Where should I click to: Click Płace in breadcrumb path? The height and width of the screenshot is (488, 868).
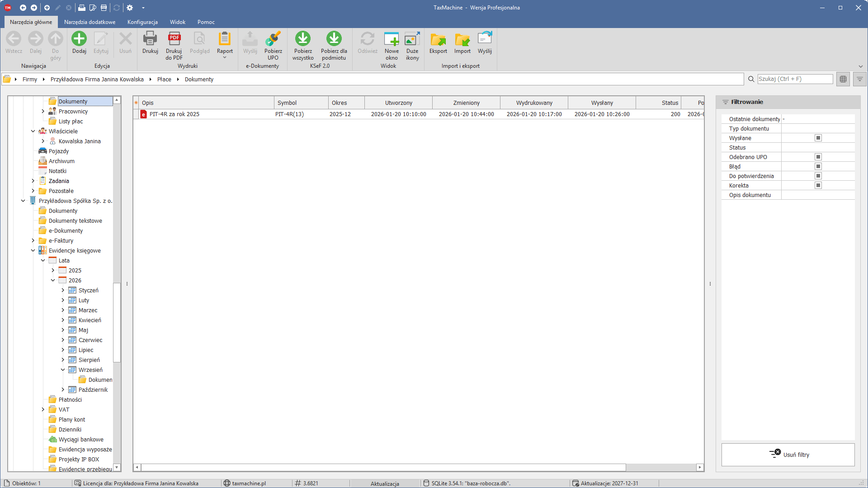164,79
